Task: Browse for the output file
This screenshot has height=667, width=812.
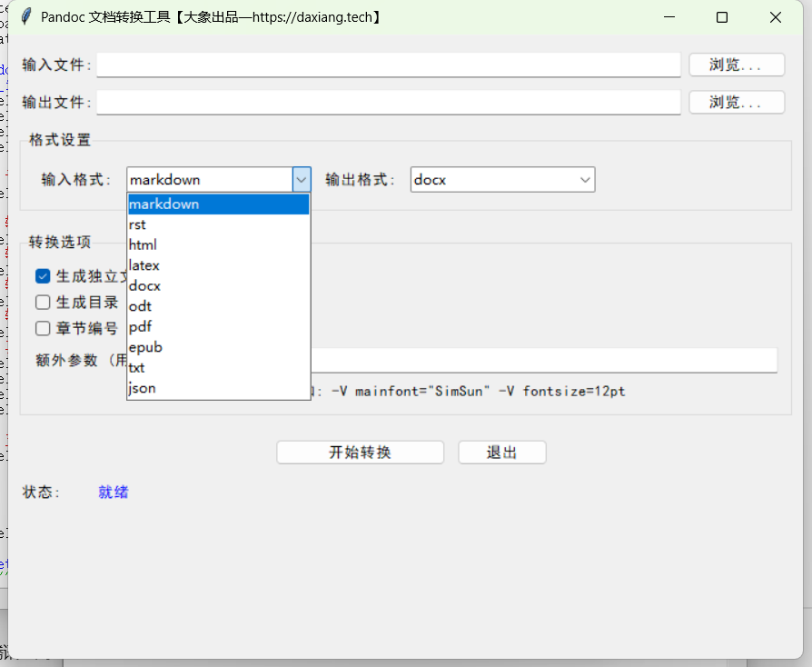Action: click(736, 102)
